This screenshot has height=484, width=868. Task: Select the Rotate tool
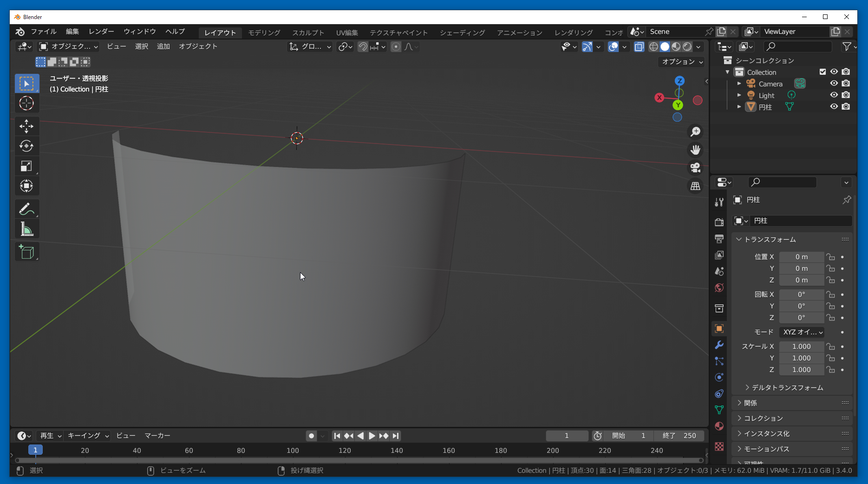click(x=26, y=146)
